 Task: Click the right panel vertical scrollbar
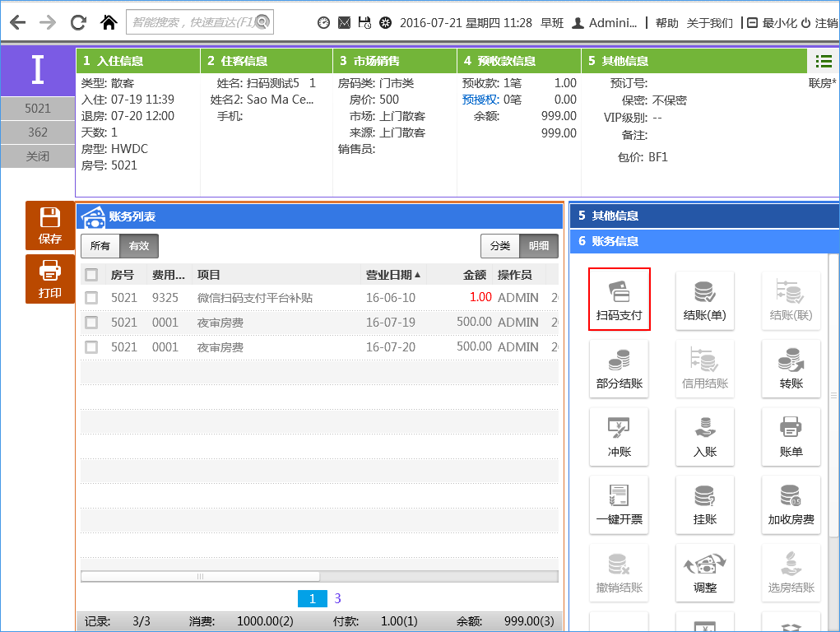click(x=833, y=395)
